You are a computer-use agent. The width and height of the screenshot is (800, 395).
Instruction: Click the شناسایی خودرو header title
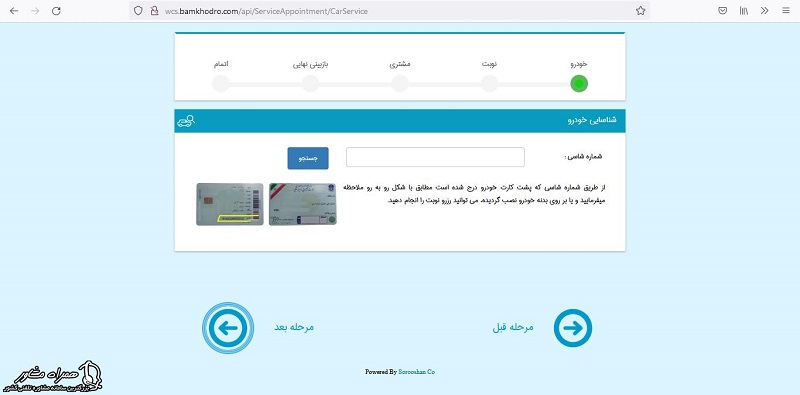(592, 120)
